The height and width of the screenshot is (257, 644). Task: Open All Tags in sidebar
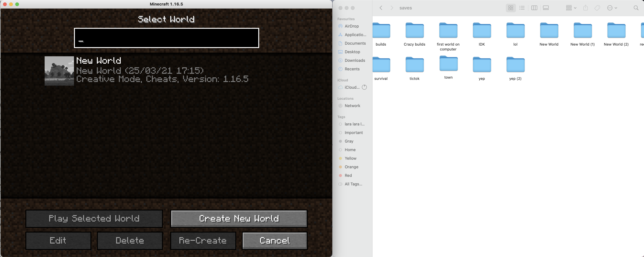point(353,184)
